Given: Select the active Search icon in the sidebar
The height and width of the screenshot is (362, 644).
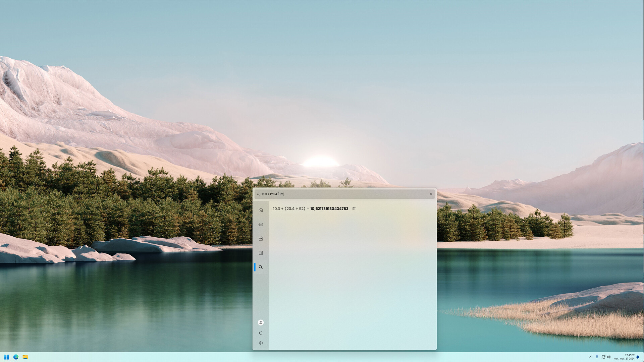Looking at the screenshot, I should [x=261, y=267].
